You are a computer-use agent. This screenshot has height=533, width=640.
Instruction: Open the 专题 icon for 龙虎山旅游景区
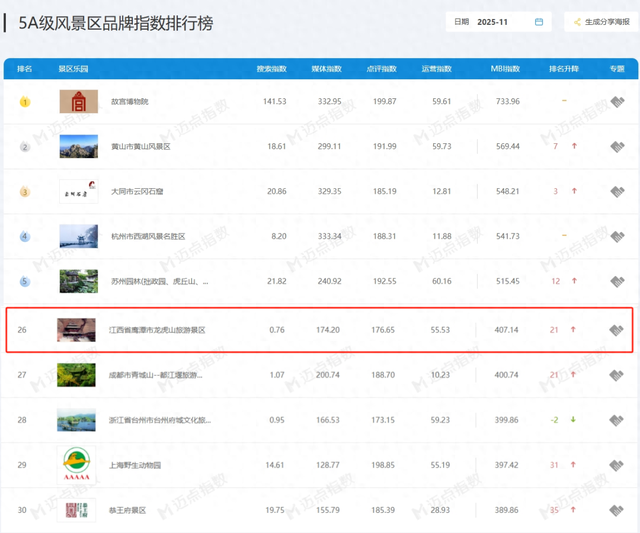pyautogui.click(x=616, y=330)
